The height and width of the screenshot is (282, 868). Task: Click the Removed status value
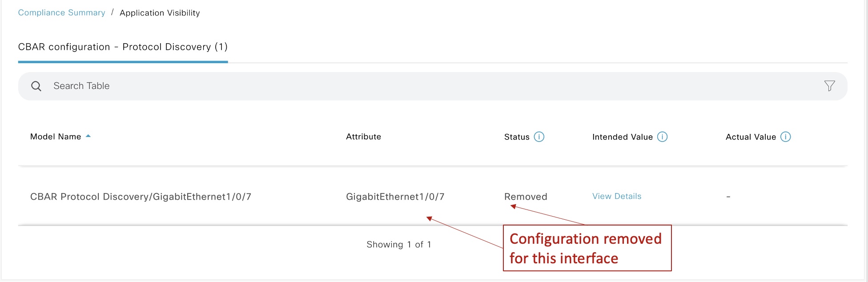[x=526, y=197]
